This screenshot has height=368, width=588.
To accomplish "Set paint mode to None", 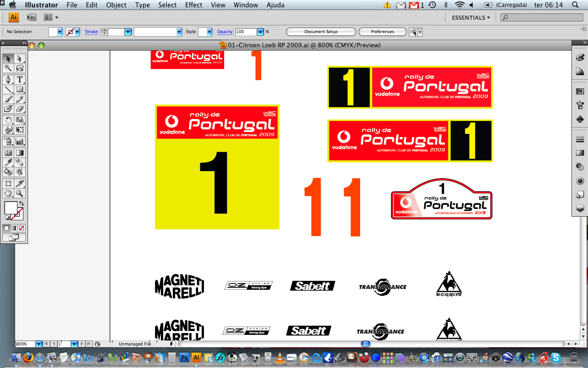I will coord(21,228).
